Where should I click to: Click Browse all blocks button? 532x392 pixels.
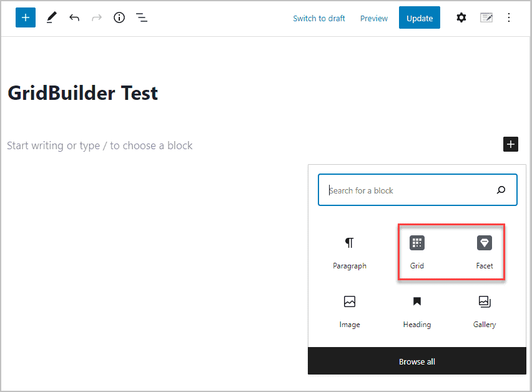tap(417, 361)
